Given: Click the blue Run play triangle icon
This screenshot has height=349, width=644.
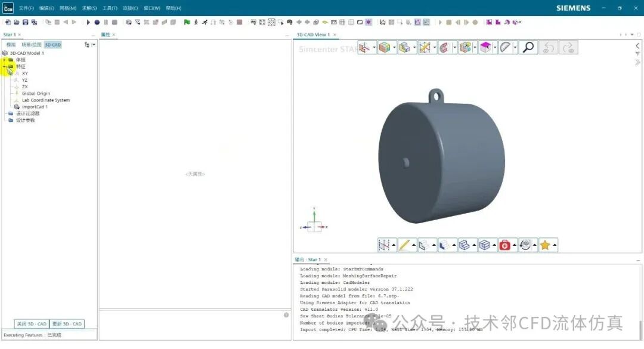Looking at the screenshot, I should click(88, 22).
